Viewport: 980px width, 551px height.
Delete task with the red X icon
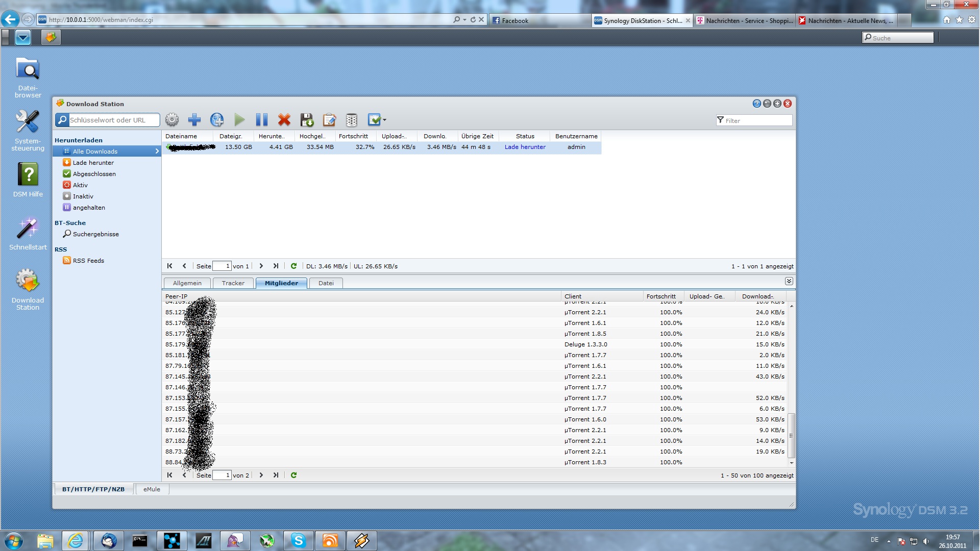coord(284,120)
